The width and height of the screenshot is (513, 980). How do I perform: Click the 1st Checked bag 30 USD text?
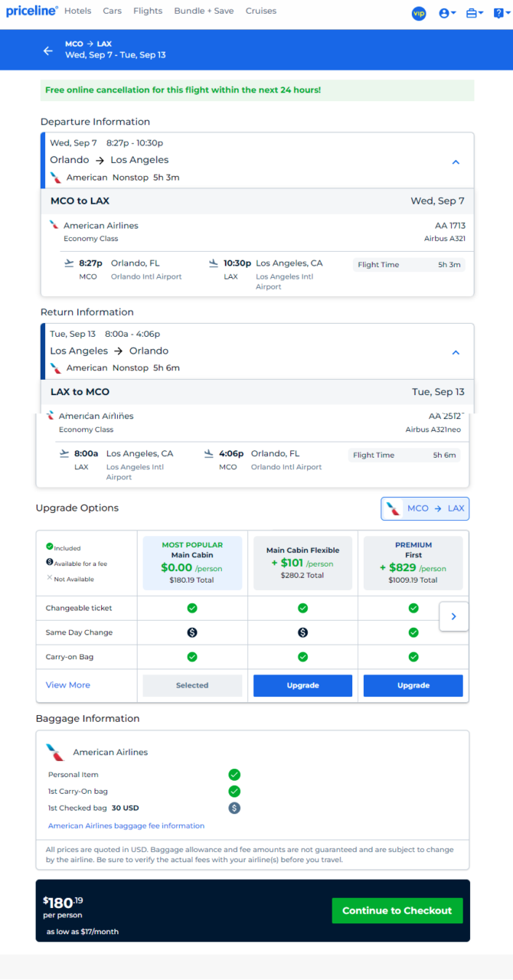click(93, 808)
